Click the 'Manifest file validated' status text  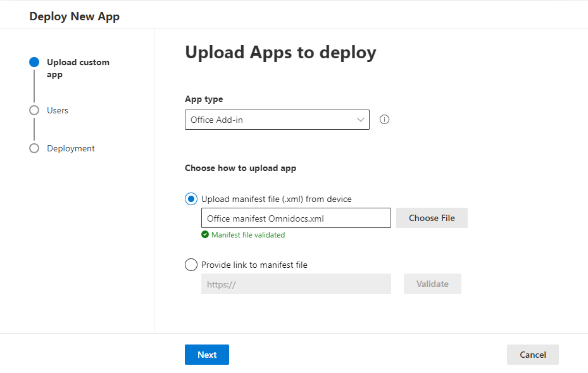pos(248,235)
